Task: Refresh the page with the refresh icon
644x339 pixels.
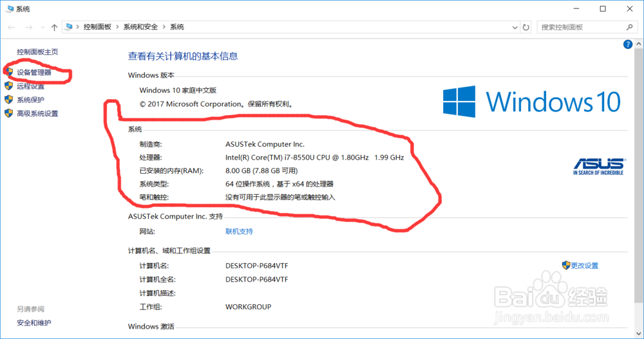Action: (526, 28)
